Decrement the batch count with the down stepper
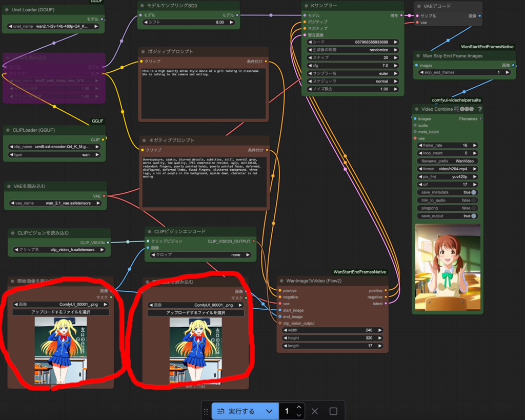Screen dimensions: 525x420 click(299, 415)
